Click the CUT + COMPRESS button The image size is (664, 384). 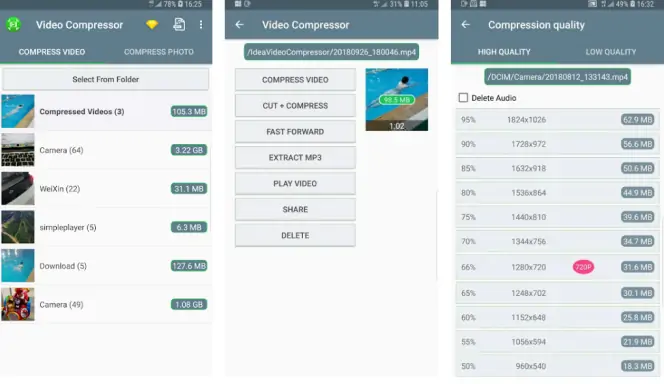coord(295,106)
